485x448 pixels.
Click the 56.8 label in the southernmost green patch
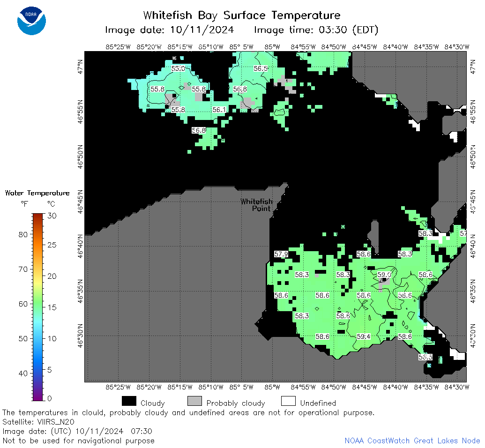coord(199,130)
